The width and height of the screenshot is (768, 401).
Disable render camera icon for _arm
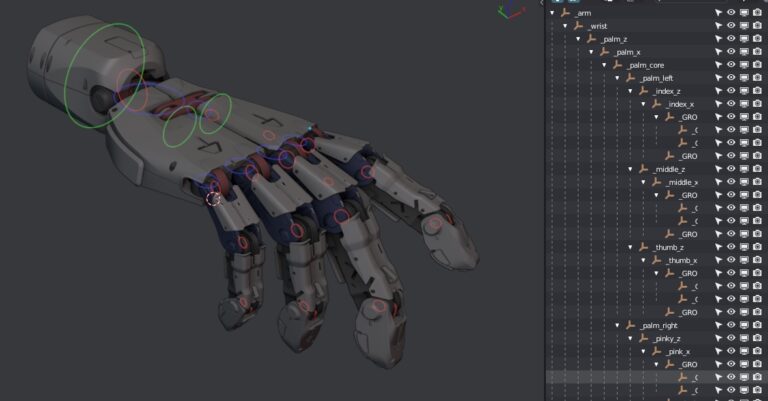[757, 13]
